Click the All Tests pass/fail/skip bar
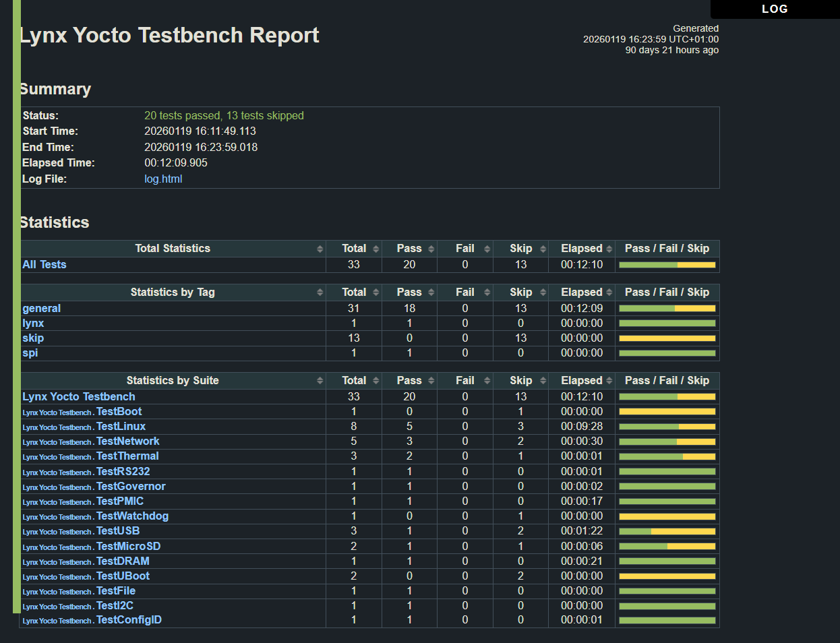The width and height of the screenshot is (840, 643). click(667, 265)
